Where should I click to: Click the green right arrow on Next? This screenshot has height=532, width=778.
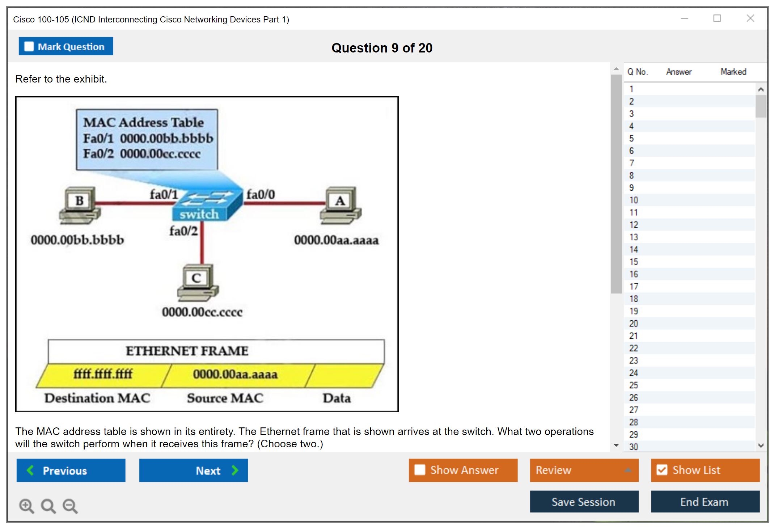[235, 470]
